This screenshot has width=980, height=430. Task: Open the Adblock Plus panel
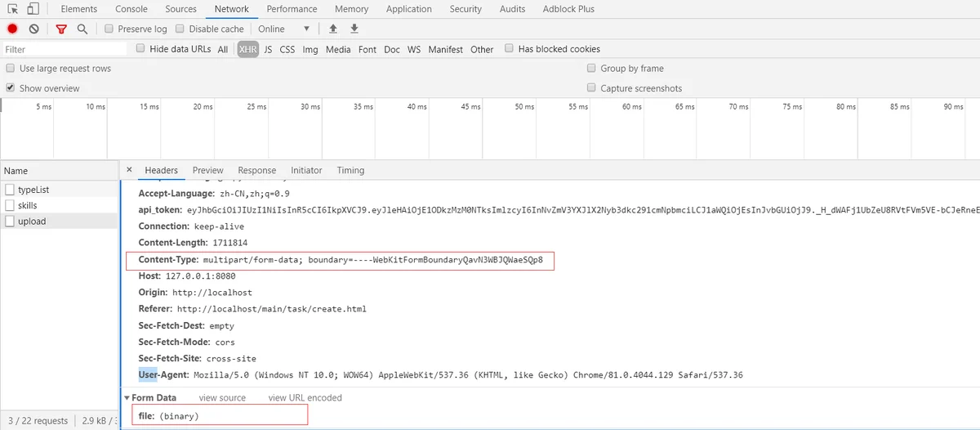(x=568, y=9)
